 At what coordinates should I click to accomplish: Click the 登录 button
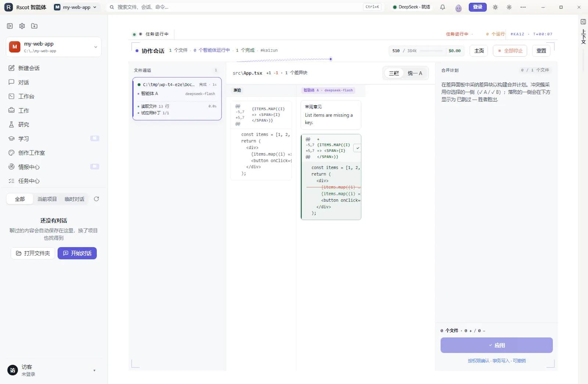click(477, 7)
